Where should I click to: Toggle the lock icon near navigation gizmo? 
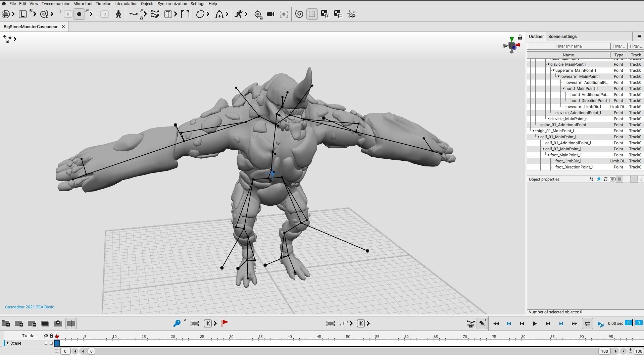519,37
